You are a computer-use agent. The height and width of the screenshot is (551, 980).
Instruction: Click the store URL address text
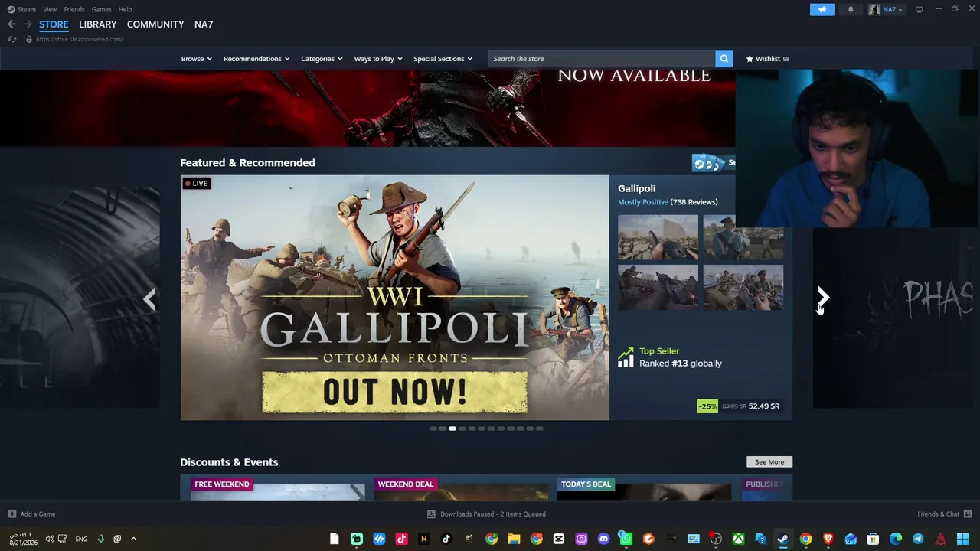pyautogui.click(x=79, y=39)
